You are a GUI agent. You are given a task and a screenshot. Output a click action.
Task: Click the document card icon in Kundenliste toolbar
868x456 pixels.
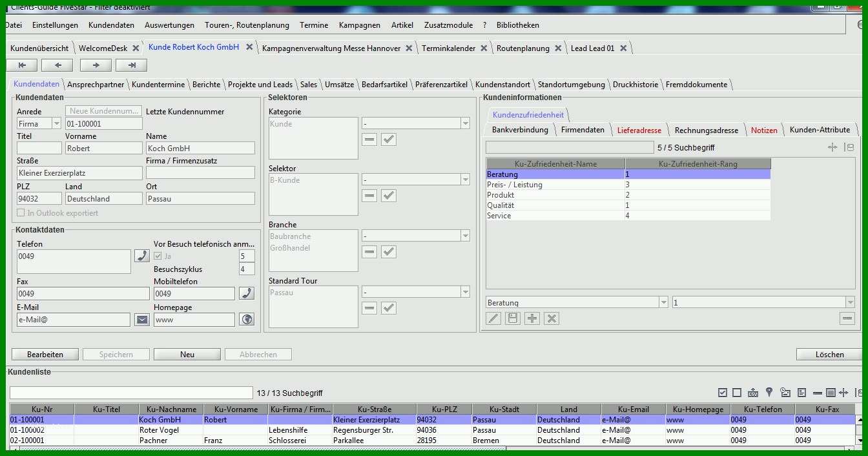pyautogui.click(x=801, y=393)
